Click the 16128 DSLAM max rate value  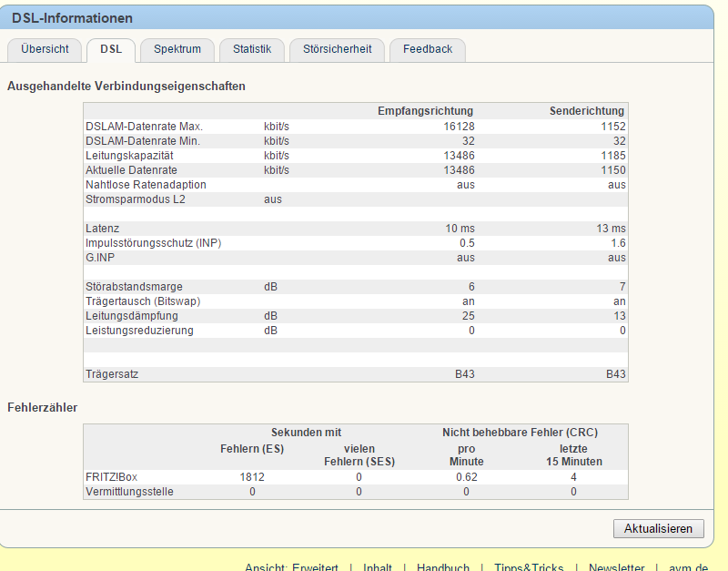pos(458,127)
